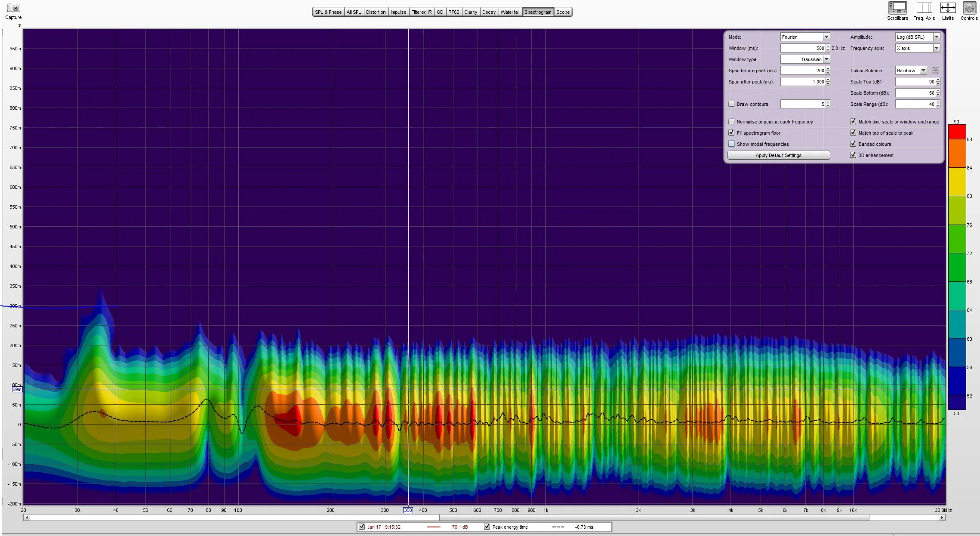This screenshot has height=536, width=980.
Task: Click the red band of colour scale
Action: click(x=957, y=132)
